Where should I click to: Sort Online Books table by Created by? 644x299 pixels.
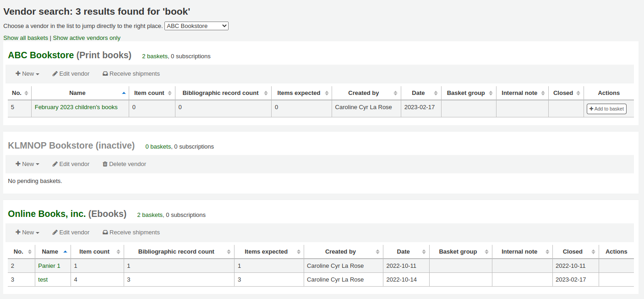click(377, 252)
